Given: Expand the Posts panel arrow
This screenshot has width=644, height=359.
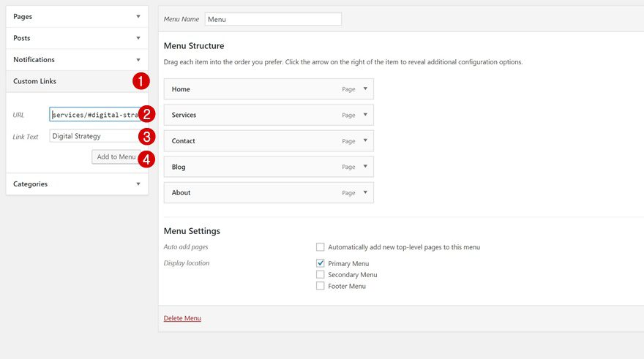Looking at the screenshot, I should (138, 38).
